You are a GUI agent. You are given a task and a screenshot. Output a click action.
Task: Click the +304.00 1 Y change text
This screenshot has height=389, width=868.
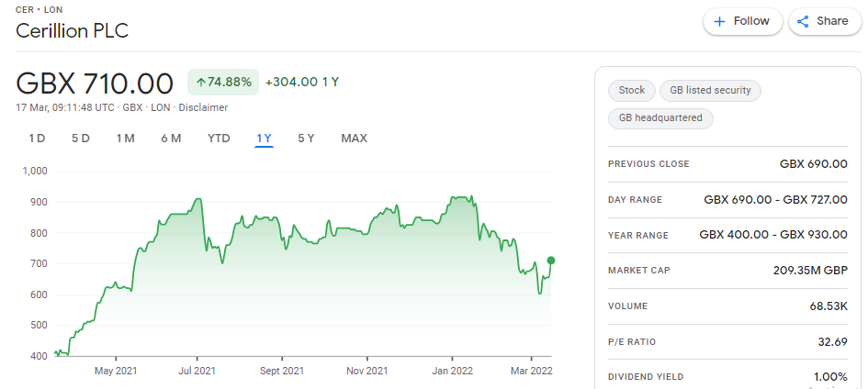coord(301,83)
